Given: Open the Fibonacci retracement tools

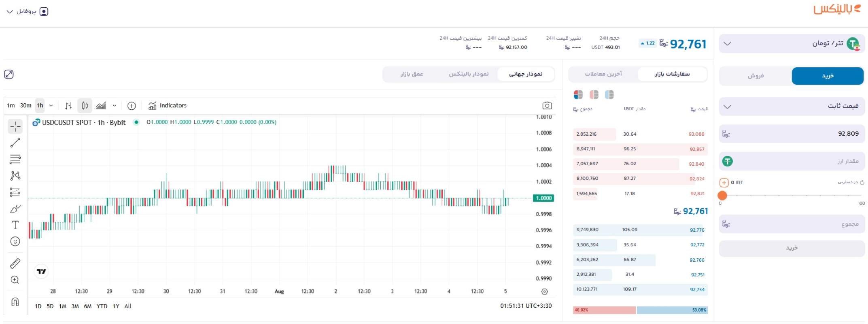Looking at the screenshot, I should point(15,159).
